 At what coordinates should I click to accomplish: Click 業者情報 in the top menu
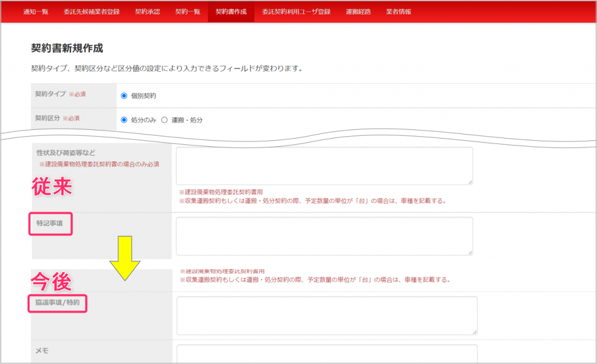point(398,12)
